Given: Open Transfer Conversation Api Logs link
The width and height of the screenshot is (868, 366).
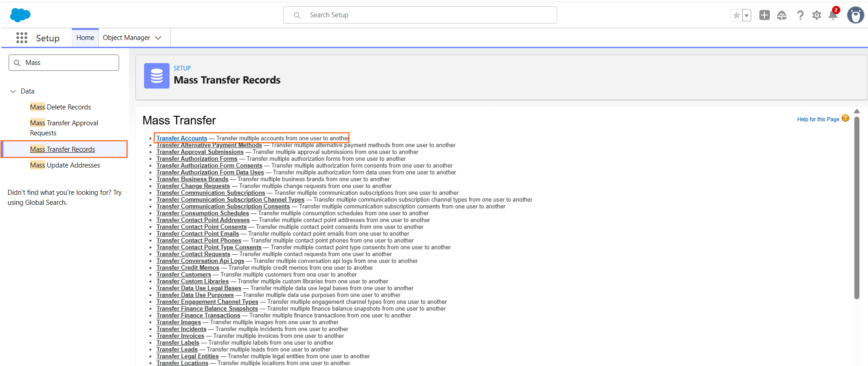Looking at the screenshot, I should click(x=200, y=261).
